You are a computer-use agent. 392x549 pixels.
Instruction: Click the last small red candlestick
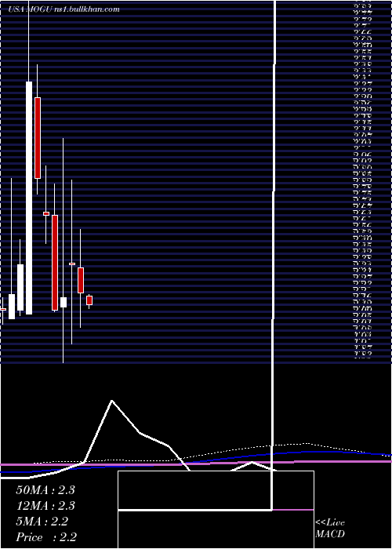89,300
